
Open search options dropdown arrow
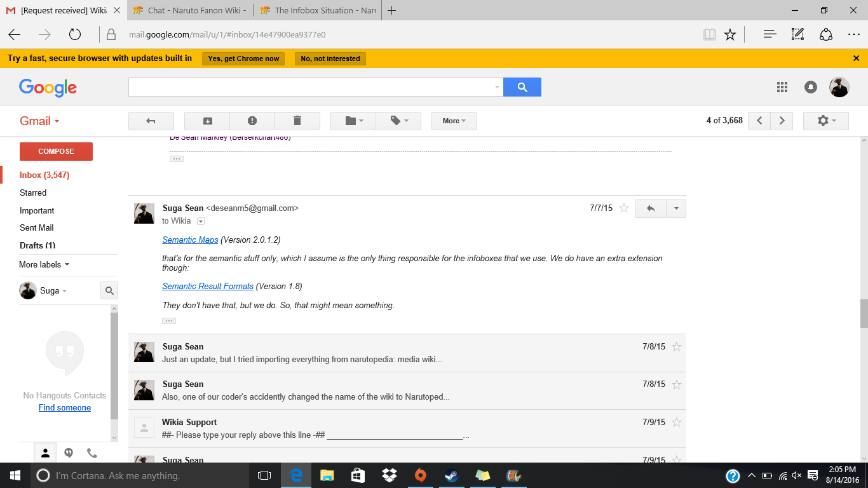coord(497,87)
